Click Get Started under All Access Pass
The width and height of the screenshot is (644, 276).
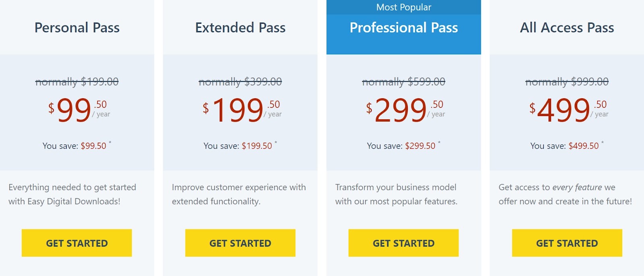tap(567, 243)
